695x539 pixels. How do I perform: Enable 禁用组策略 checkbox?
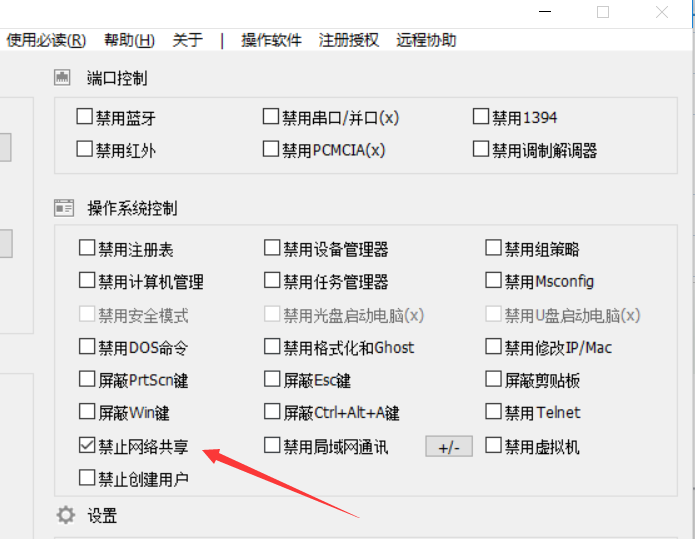click(494, 248)
